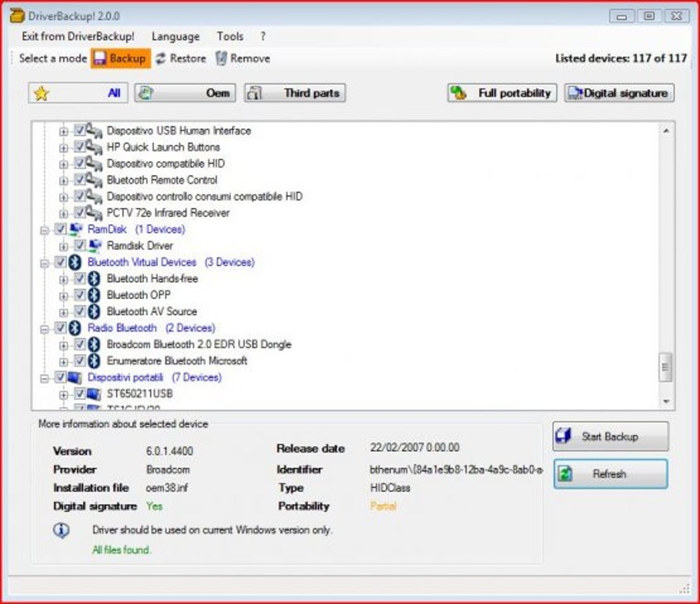Collapse Bluetooth Virtual Devices category
The image size is (700, 604).
44,264
